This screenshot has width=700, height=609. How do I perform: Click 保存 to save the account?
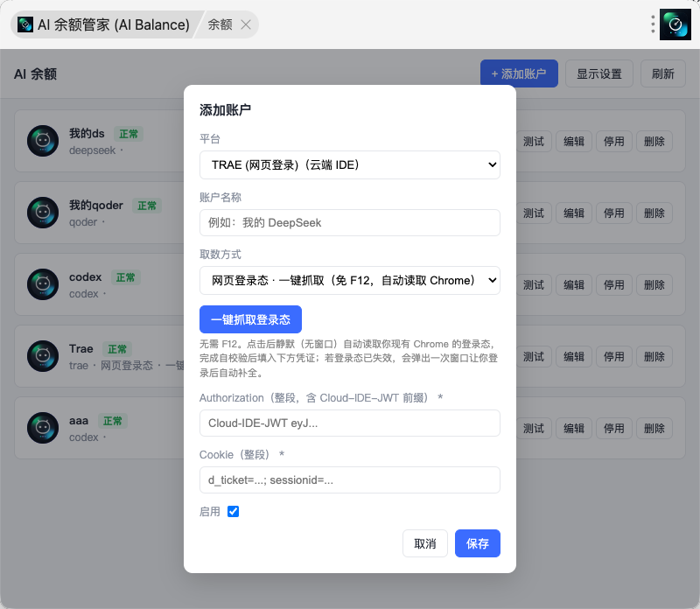point(477,543)
